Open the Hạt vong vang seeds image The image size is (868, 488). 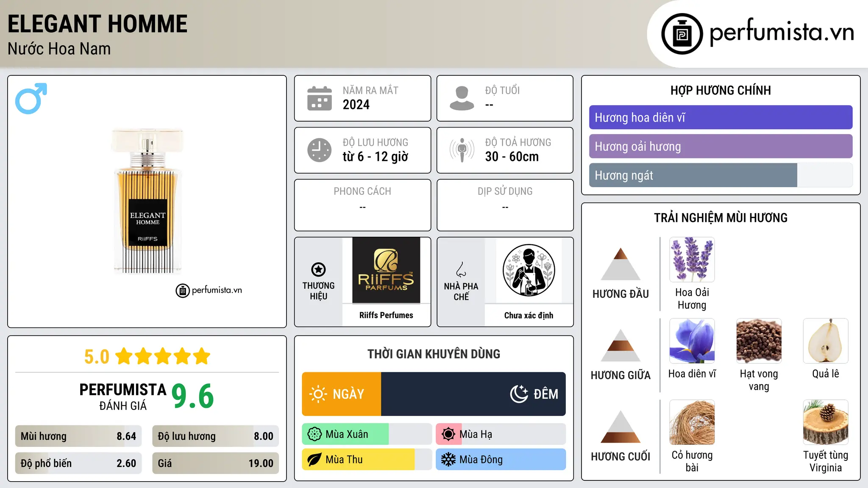759,341
